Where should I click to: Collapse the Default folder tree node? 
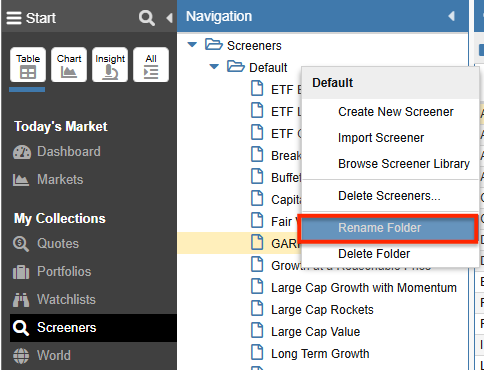[x=214, y=67]
